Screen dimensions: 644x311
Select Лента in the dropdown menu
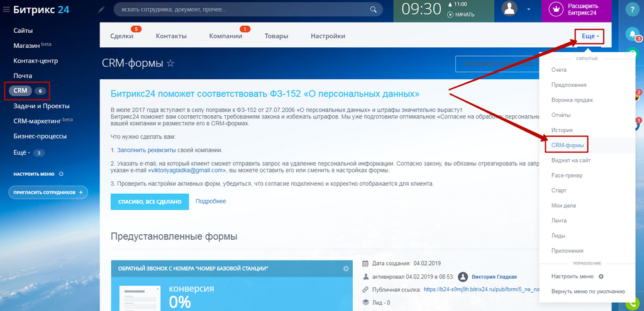coord(558,221)
